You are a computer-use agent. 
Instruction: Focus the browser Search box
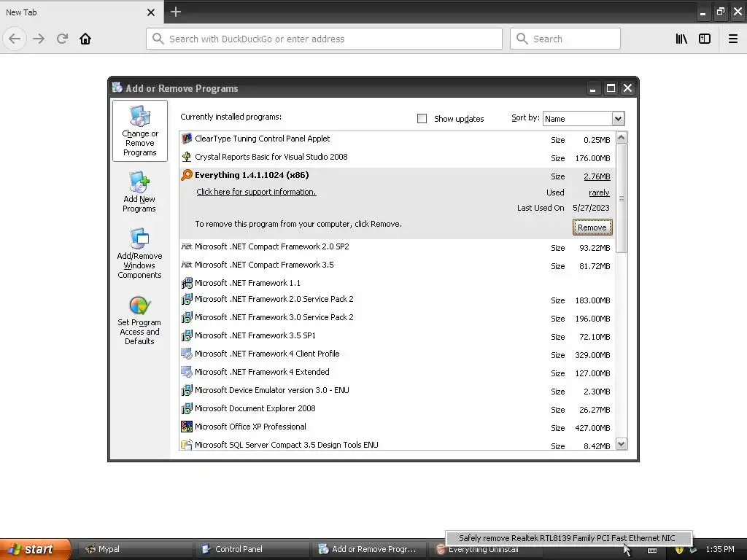pos(565,39)
